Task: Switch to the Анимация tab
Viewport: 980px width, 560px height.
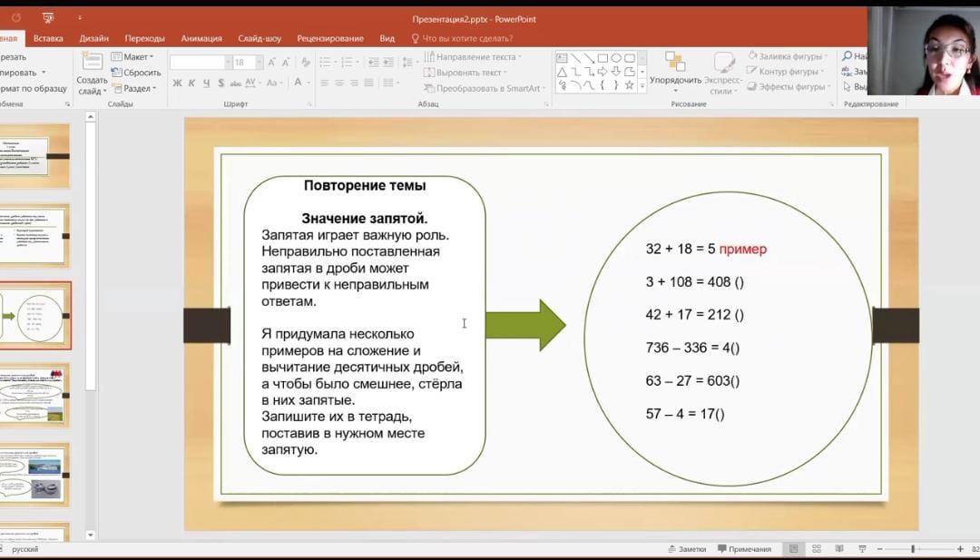Action: pos(201,38)
